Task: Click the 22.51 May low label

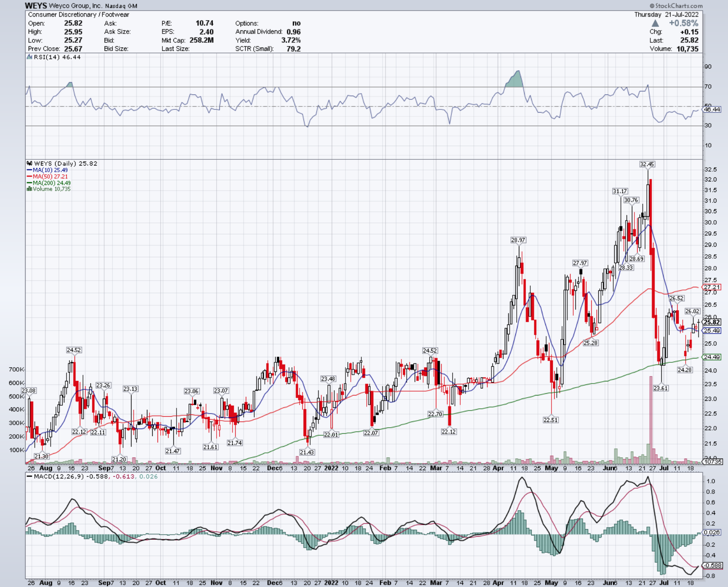Action: point(551,420)
